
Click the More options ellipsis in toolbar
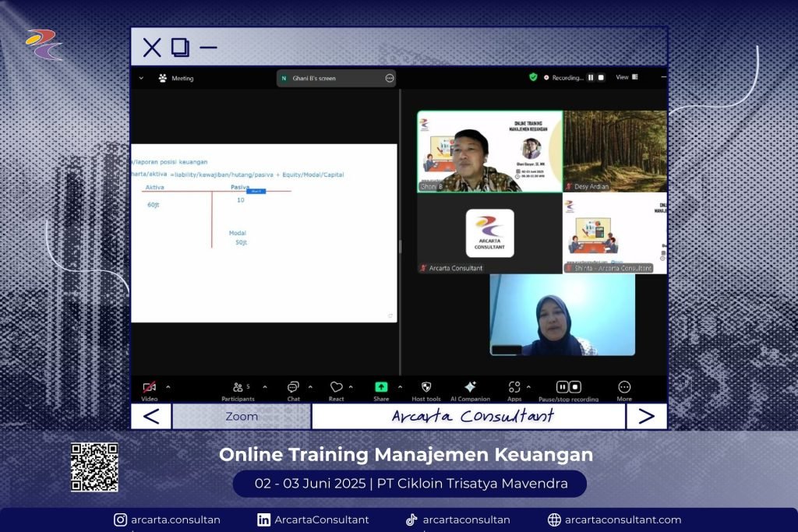click(x=624, y=387)
